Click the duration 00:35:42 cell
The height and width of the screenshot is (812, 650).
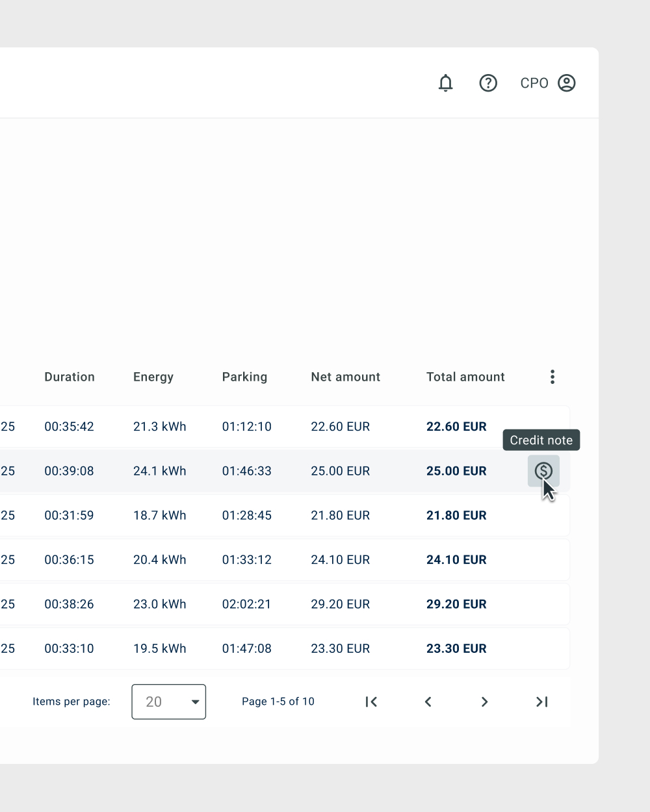tap(69, 427)
